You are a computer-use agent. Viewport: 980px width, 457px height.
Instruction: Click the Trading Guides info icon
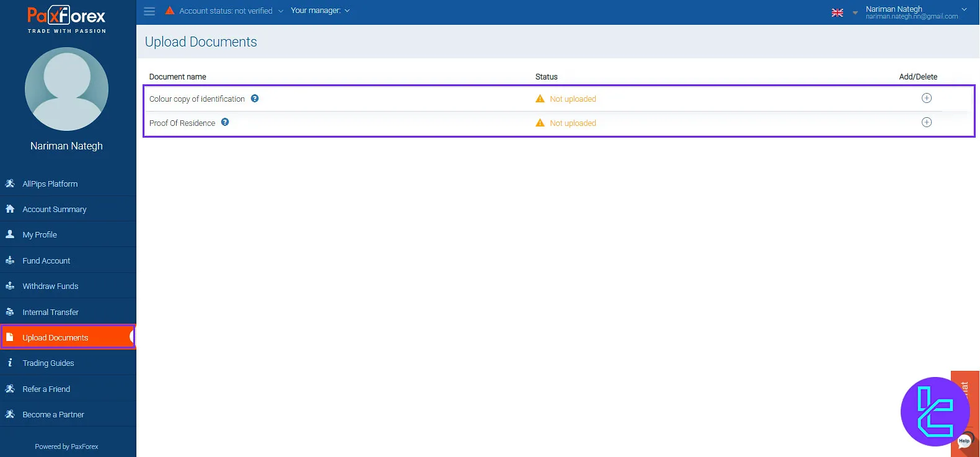10,363
